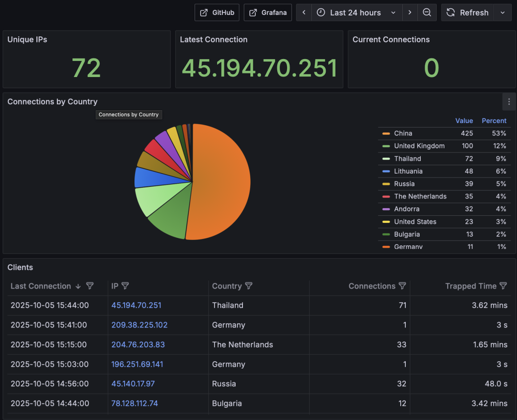Toggle Lithuania series in legend
Screen dimensions: 517x420
[x=408, y=171]
